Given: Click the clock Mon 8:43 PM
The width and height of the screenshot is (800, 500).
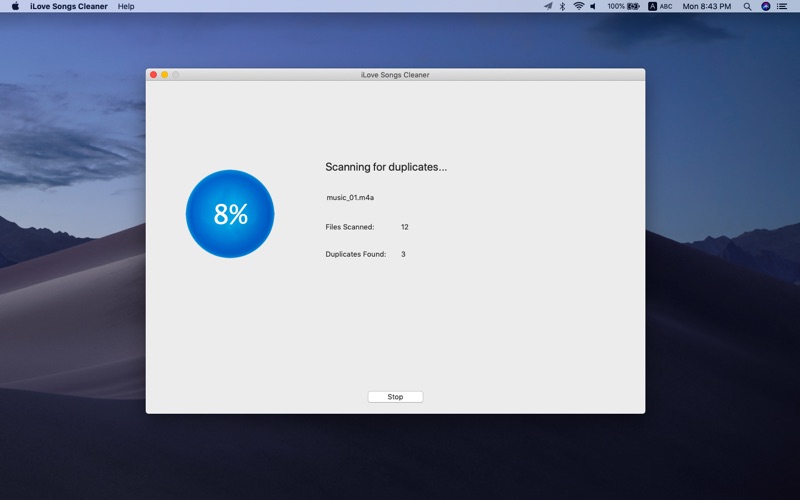Looking at the screenshot, I should [707, 6].
